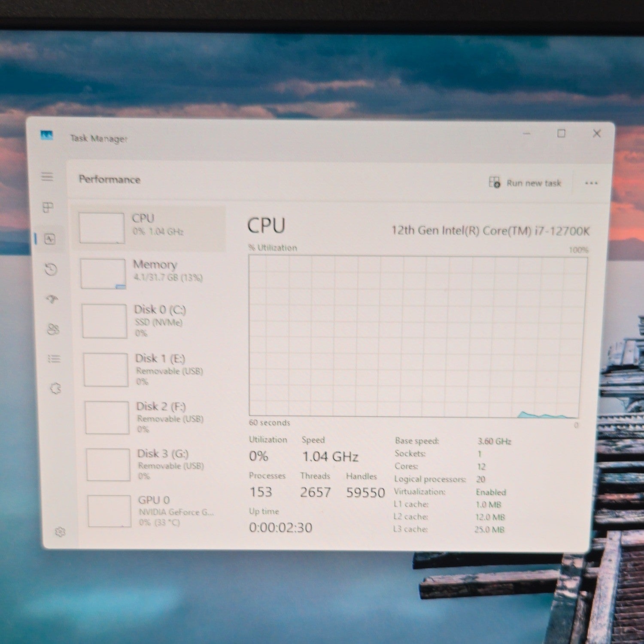Viewport: 644px width, 644px height.
Task: Open the Startup apps page icon
Action: point(52,299)
